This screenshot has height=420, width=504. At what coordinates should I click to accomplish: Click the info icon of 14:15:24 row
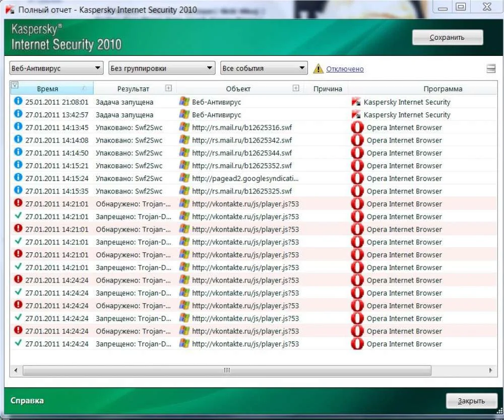[18, 177]
